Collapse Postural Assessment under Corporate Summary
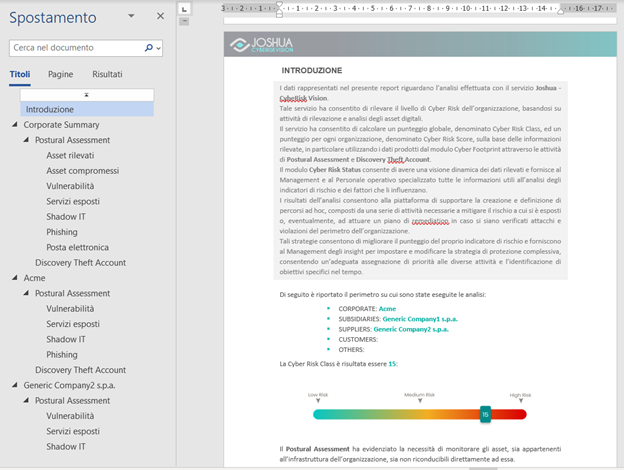The image size is (624, 470). tap(26, 140)
